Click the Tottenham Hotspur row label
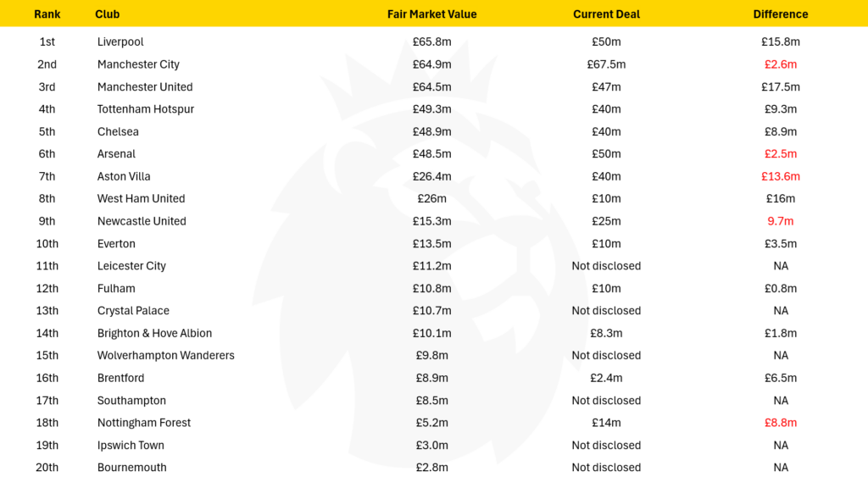 point(146,109)
